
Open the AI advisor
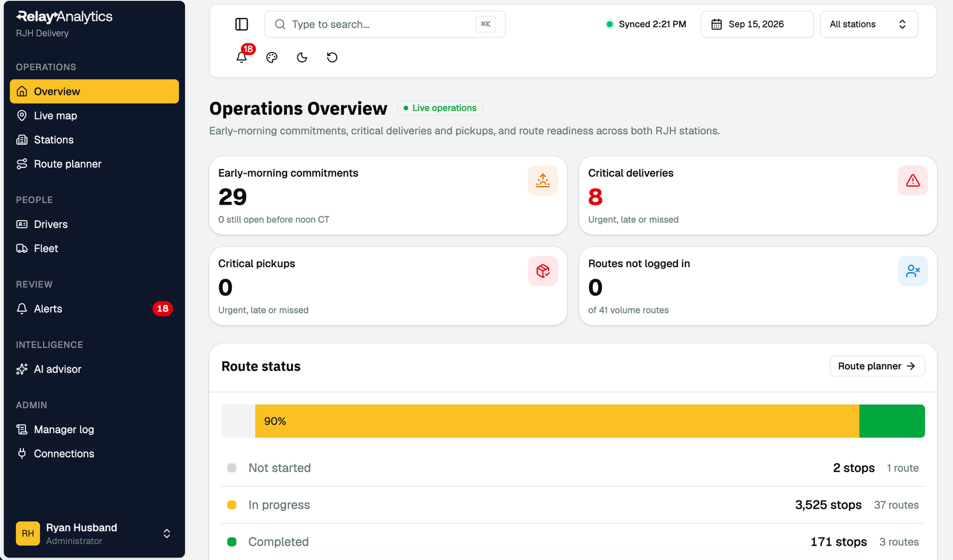pyautogui.click(x=94, y=369)
